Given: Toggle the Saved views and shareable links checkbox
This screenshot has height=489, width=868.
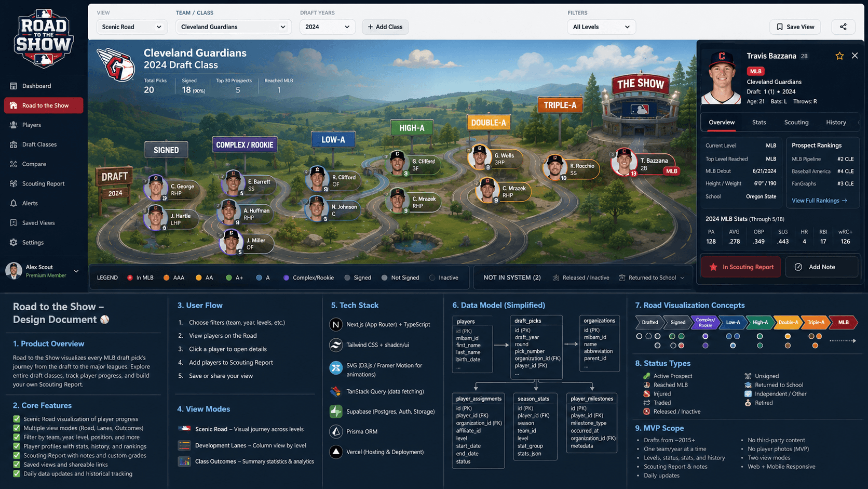Looking at the screenshot, I should click(x=17, y=465).
